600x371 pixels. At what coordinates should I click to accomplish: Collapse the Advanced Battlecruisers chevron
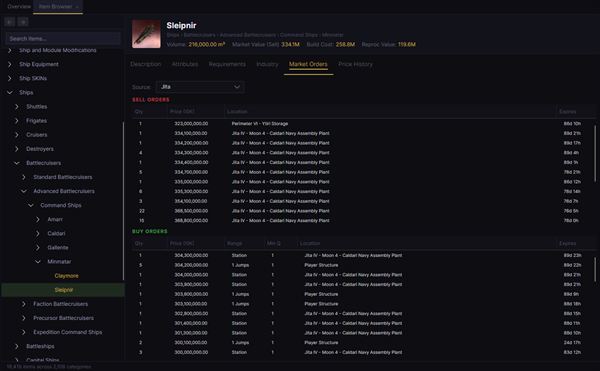[x=24, y=191]
